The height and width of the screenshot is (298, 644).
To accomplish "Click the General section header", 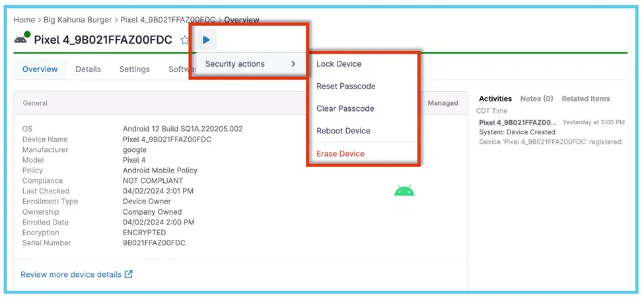I will (35, 103).
